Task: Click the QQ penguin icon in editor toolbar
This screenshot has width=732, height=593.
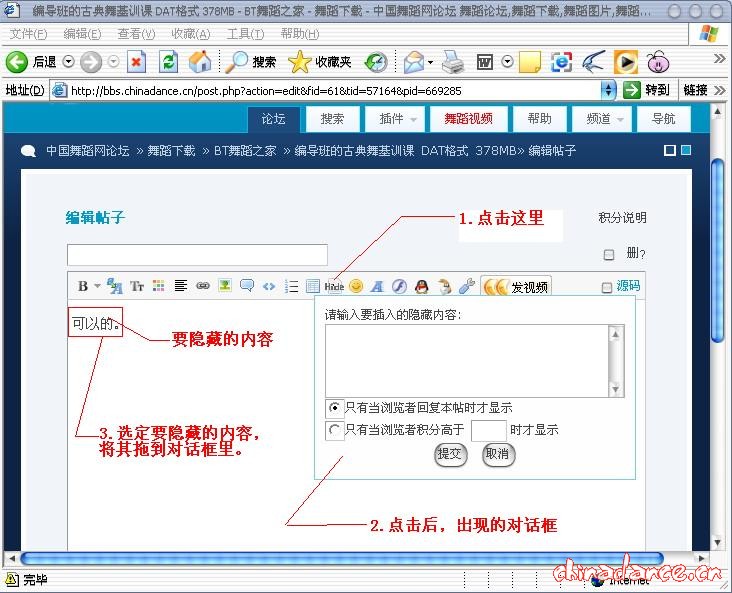Action: coord(422,286)
